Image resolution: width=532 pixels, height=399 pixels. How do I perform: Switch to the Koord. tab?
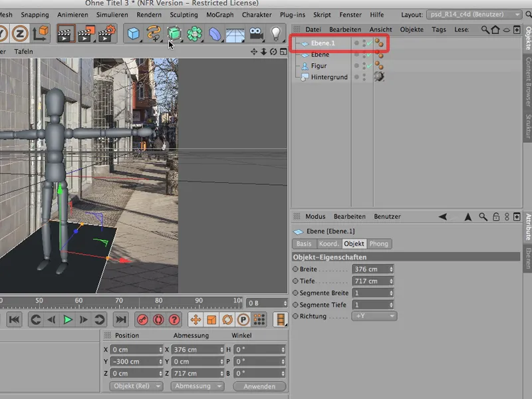329,243
